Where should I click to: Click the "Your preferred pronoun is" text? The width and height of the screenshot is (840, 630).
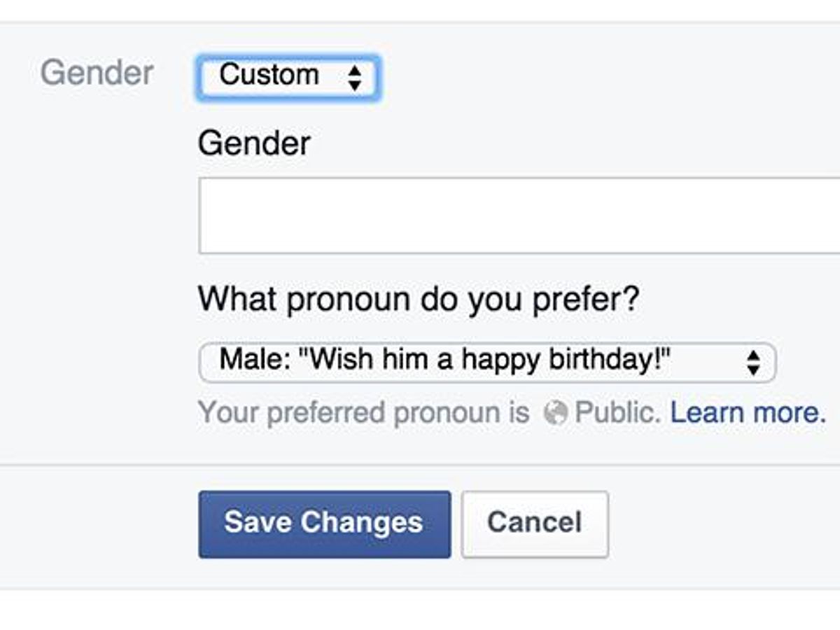[x=363, y=413]
